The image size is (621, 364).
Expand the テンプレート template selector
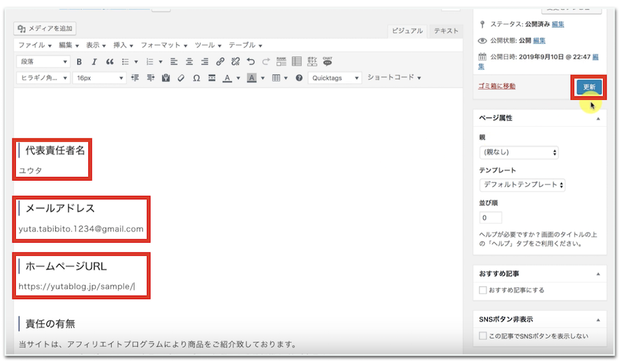coord(522,185)
